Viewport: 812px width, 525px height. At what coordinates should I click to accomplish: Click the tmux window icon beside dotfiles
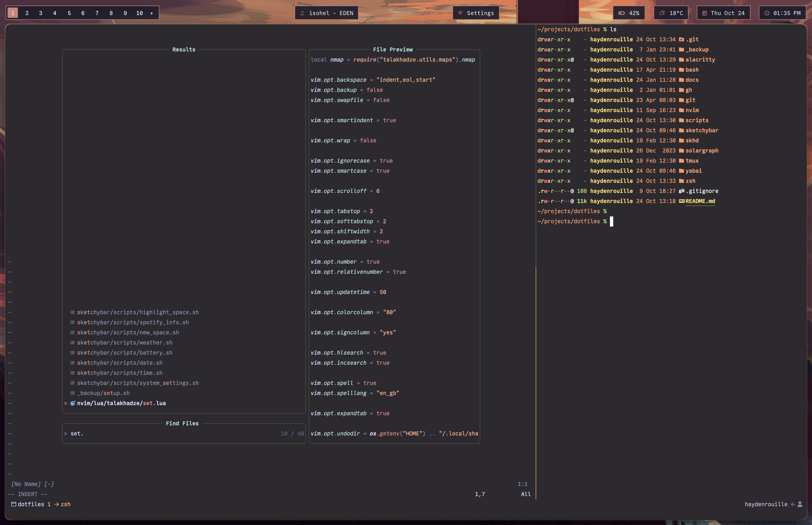[x=14, y=504]
